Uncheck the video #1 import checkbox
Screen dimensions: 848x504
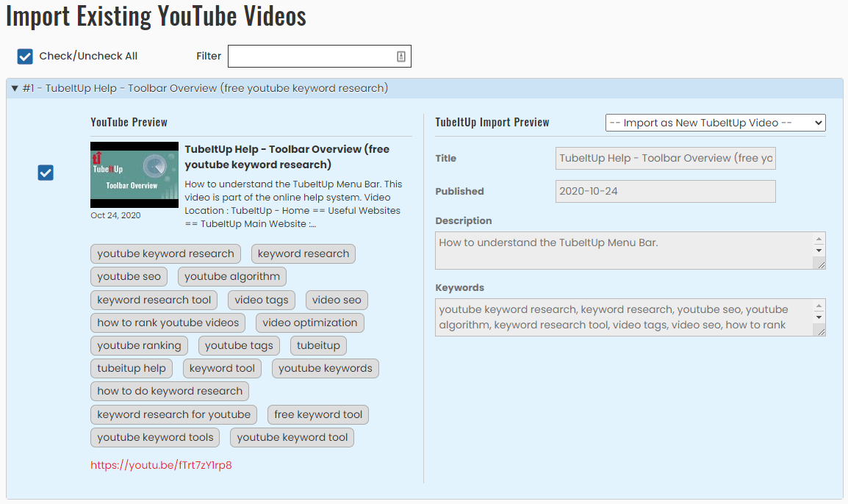pyautogui.click(x=46, y=173)
